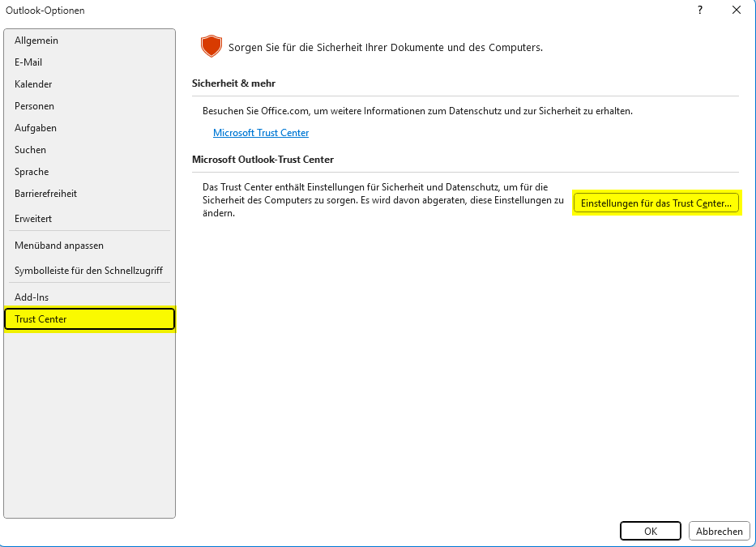Switch to the Suchen options
756x547 pixels.
coord(31,150)
